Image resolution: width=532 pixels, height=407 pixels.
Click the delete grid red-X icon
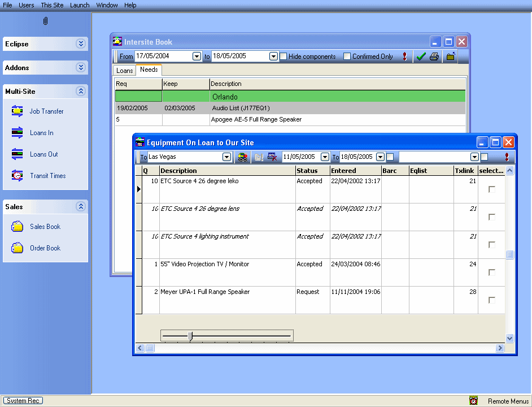click(272, 157)
